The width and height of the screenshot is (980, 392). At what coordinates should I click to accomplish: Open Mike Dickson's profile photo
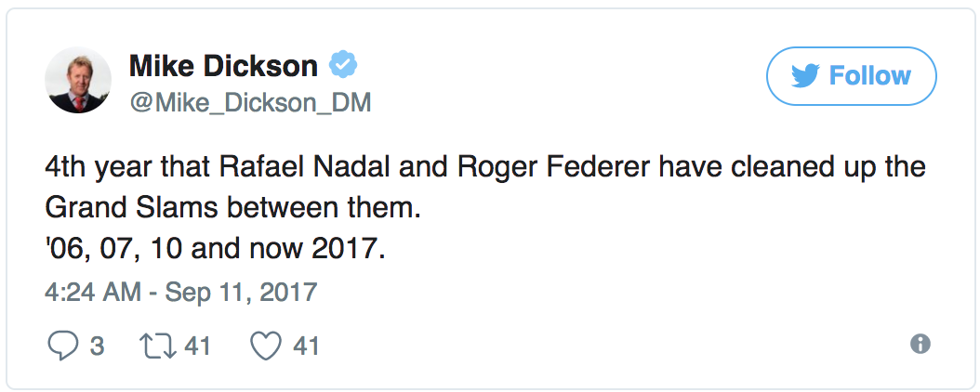pyautogui.click(x=79, y=80)
